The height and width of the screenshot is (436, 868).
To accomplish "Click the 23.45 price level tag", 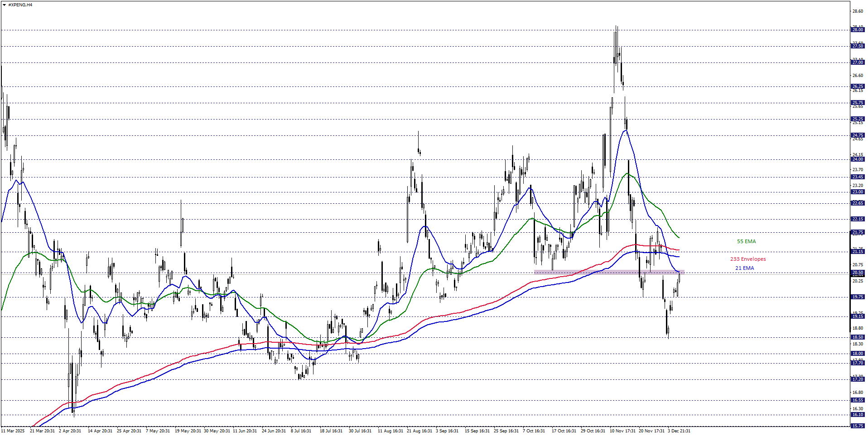I will 857,177.
